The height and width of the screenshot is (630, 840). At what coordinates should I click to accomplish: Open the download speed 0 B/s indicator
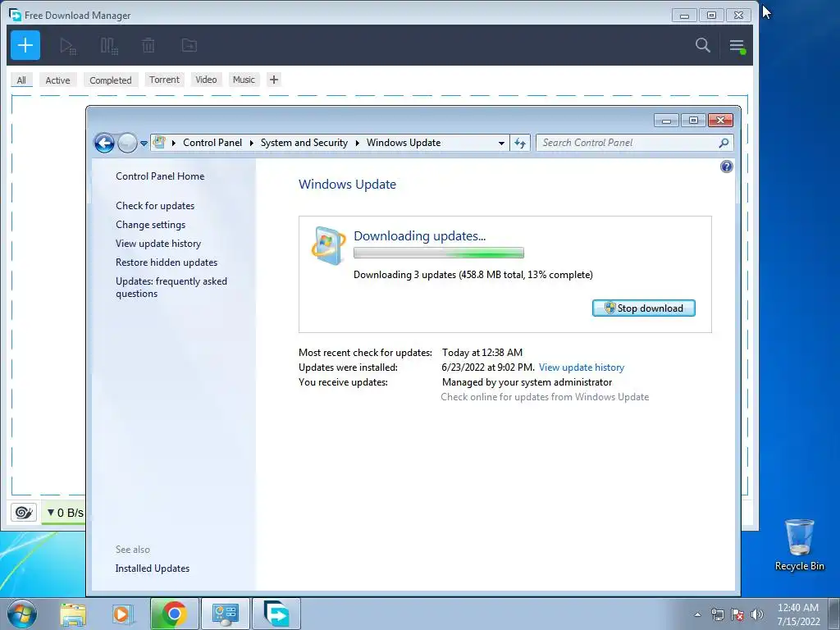pyautogui.click(x=65, y=513)
